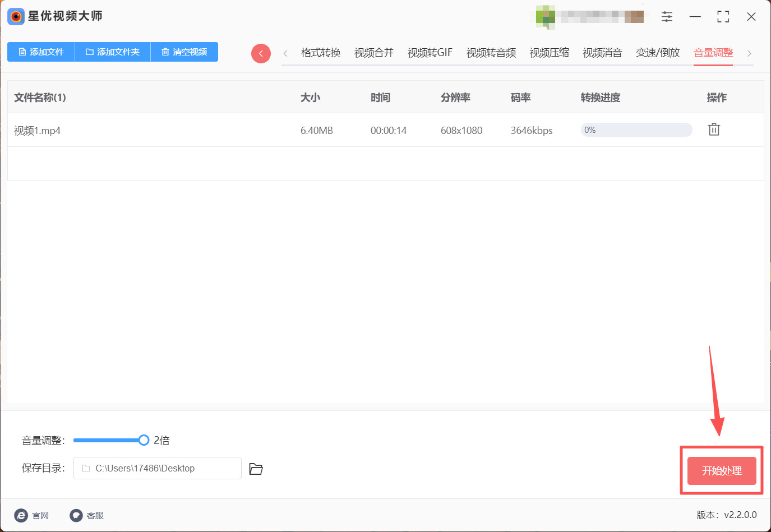Open the settings sliders icon in title bar

click(667, 17)
